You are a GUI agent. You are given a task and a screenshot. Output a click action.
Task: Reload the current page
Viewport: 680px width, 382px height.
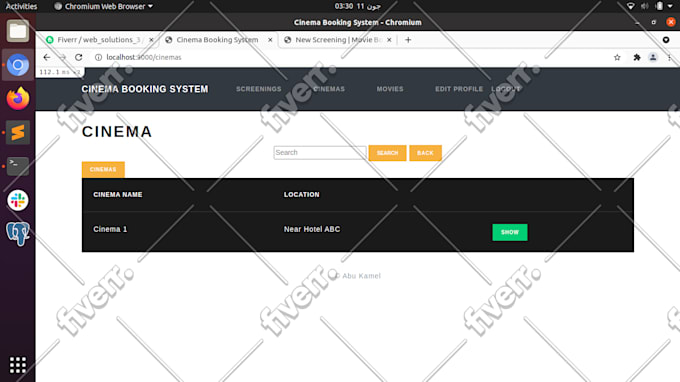78,57
